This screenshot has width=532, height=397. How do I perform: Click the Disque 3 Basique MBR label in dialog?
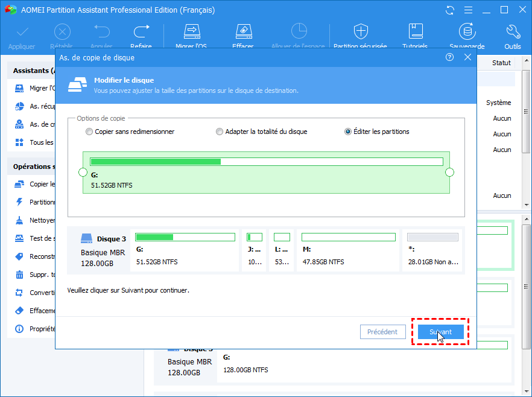point(103,251)
